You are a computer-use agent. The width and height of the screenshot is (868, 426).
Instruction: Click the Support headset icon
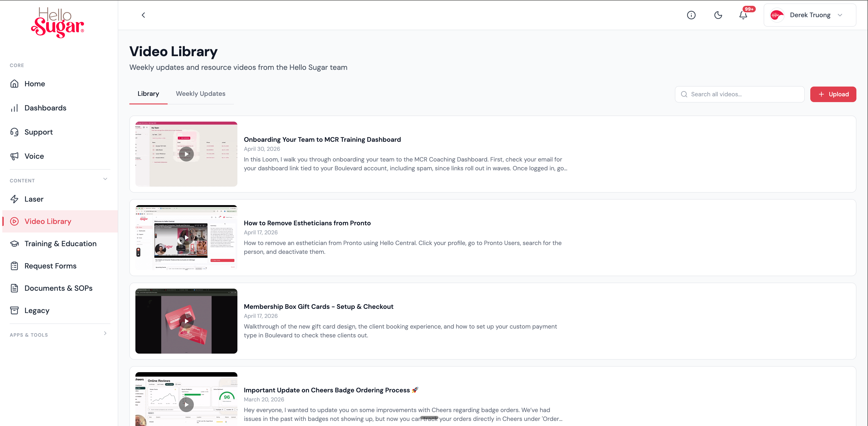[14, 132]
